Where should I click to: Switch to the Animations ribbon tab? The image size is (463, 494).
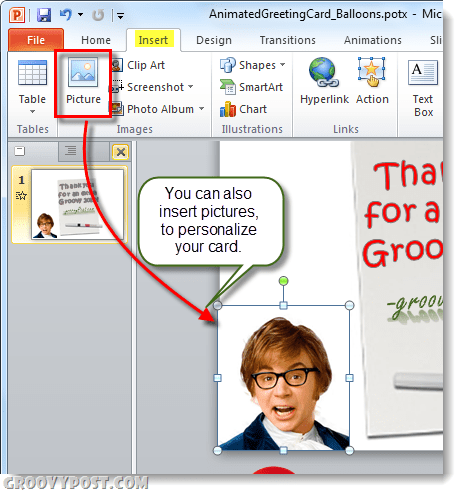[372, 40]
